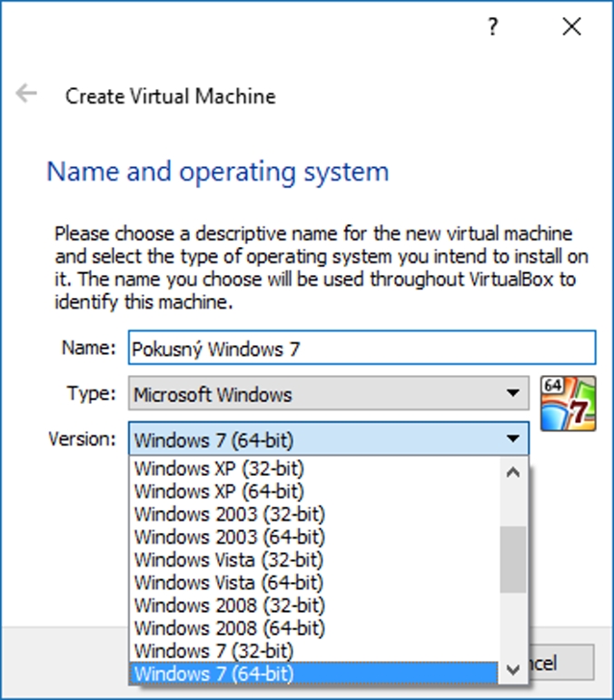Viewport: 614px width, 700px height.
Task: Click the help question mark icon
Action: point(493,27)
